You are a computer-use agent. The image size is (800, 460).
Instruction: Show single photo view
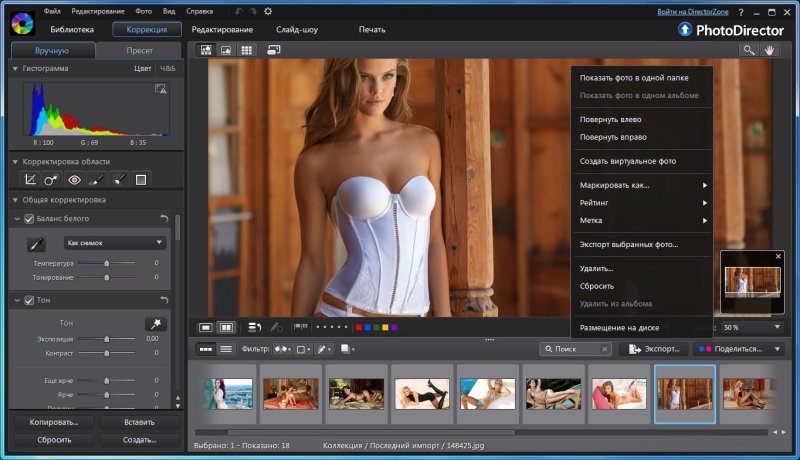(x=206, y=327)
